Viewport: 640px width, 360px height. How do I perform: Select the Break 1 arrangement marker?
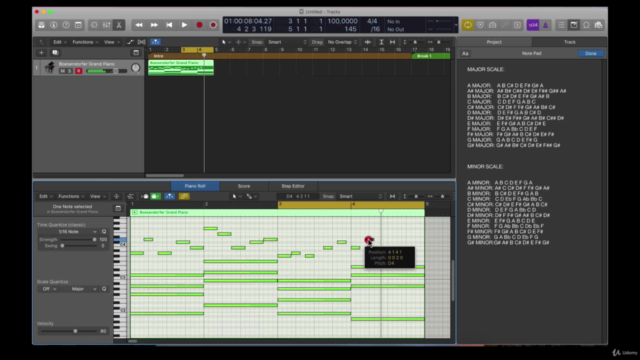431,56
